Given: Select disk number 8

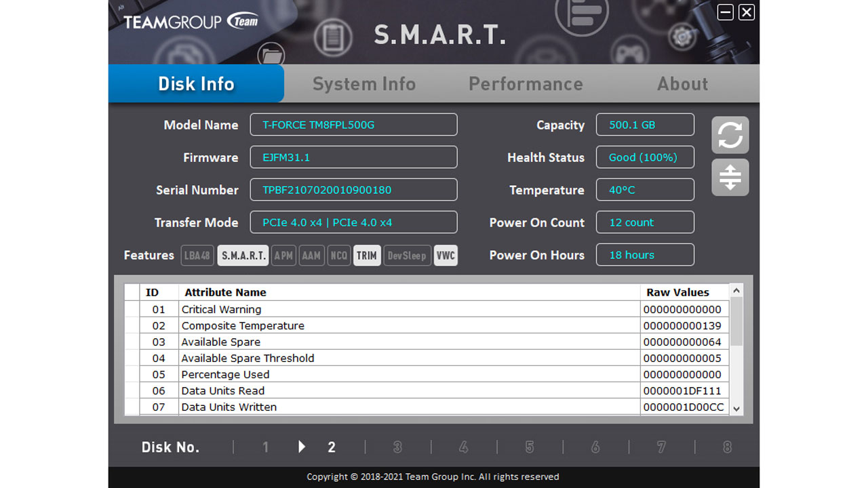Looking at the screenshot, I should tap(727, 447).
